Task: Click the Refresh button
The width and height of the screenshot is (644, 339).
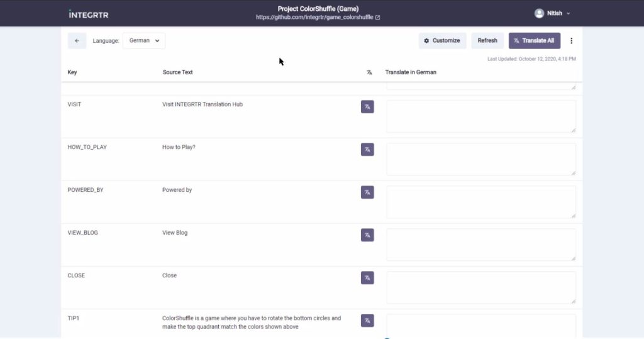Action: (487, 41)
